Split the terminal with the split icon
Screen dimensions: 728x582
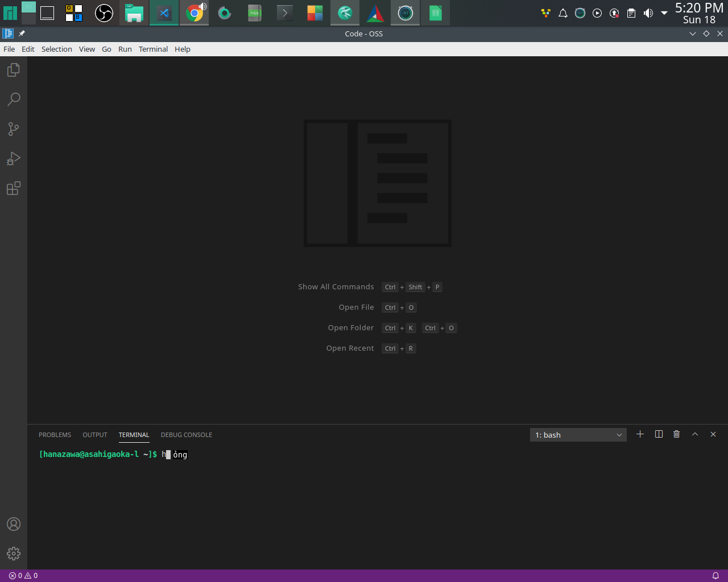point(658,434)
